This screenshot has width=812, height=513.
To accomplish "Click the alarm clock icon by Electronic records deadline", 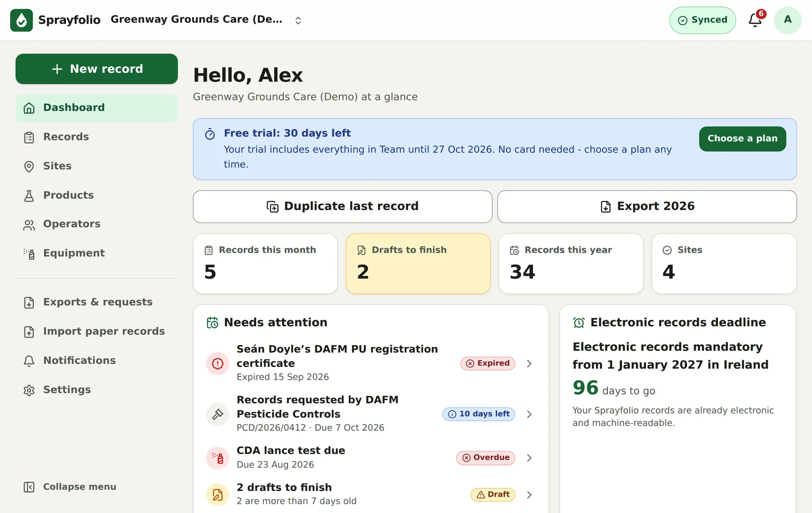I will [579, 323].
